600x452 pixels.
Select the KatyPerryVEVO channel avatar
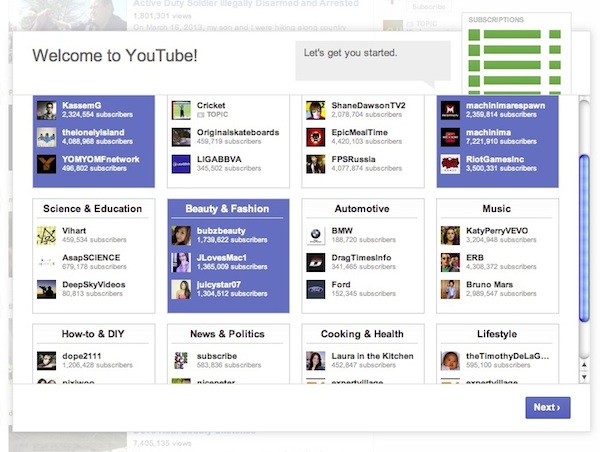450,236
